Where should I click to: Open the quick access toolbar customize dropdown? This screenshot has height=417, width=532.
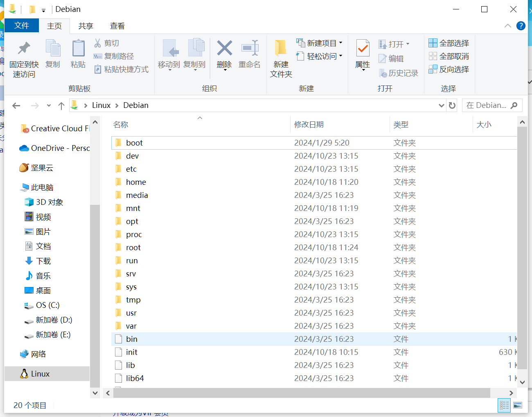point(43,10)
